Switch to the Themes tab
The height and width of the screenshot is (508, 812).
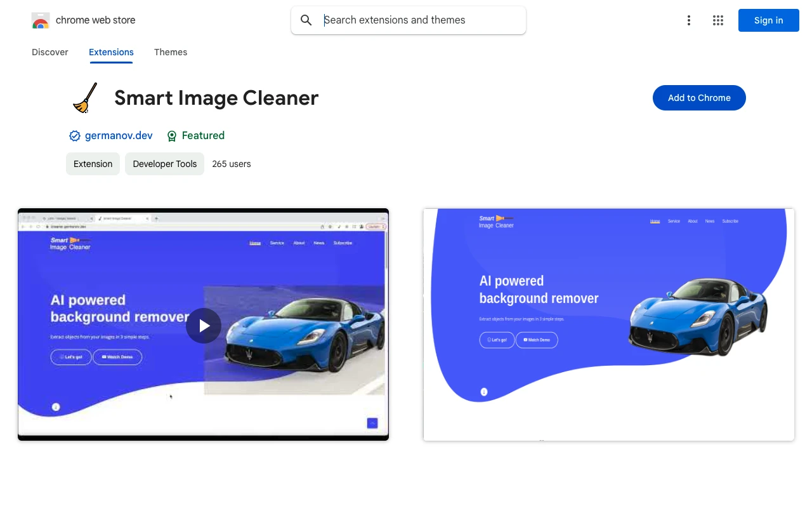click(x=171, y=52)
